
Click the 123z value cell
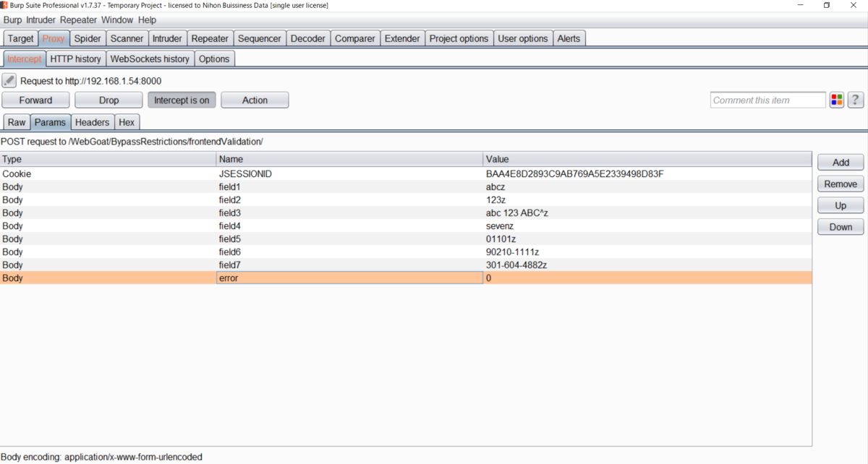[x=647, y=200]
